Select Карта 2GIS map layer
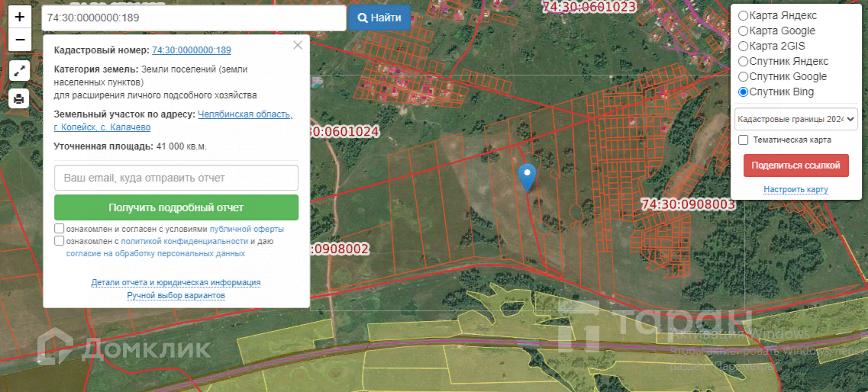Viewport: 868px width, 392px height. click(x=744, y=46)
